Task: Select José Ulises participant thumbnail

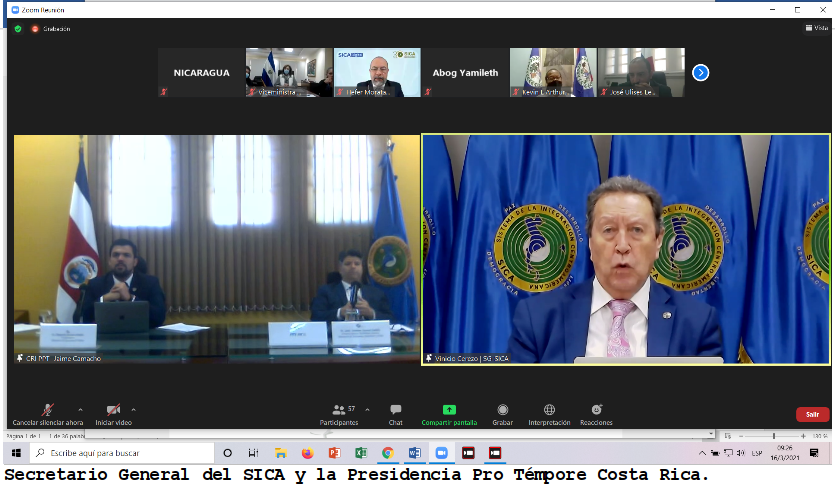Action: [x=641, y=72]
